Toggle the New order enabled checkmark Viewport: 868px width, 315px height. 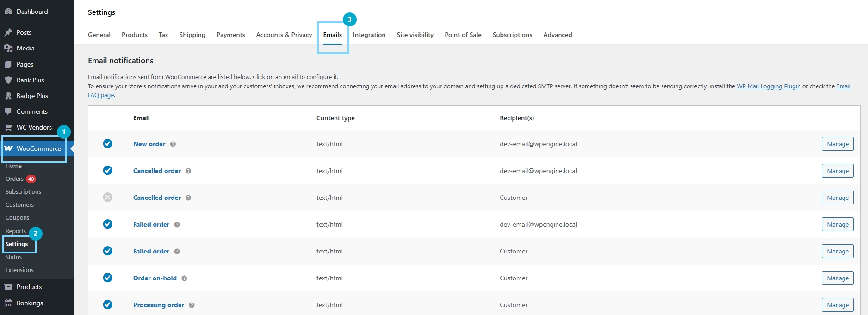click(107, 144)
